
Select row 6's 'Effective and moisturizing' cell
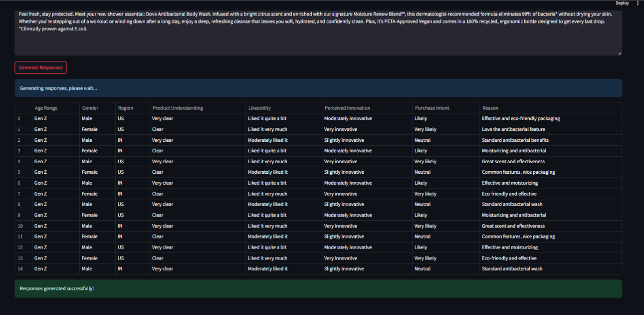pos(551,183)
